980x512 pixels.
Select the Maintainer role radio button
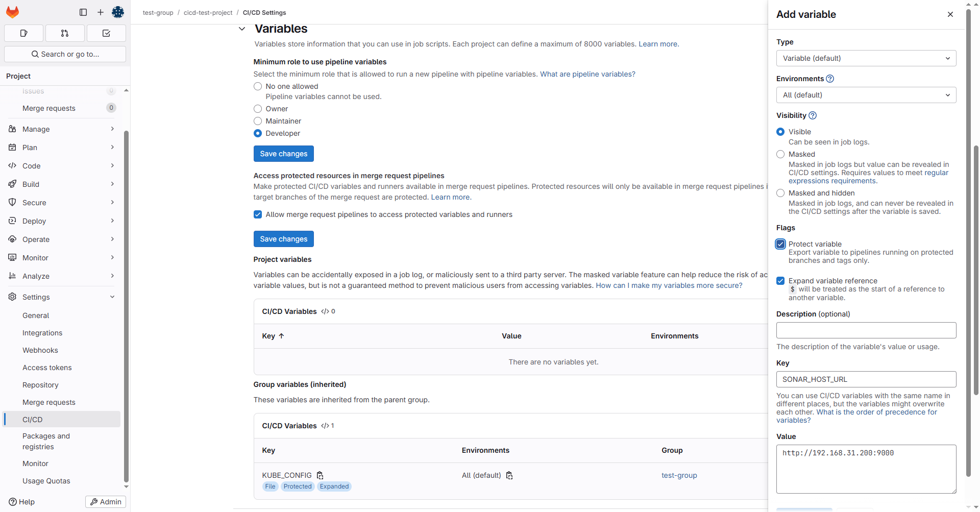coord(258,121)
